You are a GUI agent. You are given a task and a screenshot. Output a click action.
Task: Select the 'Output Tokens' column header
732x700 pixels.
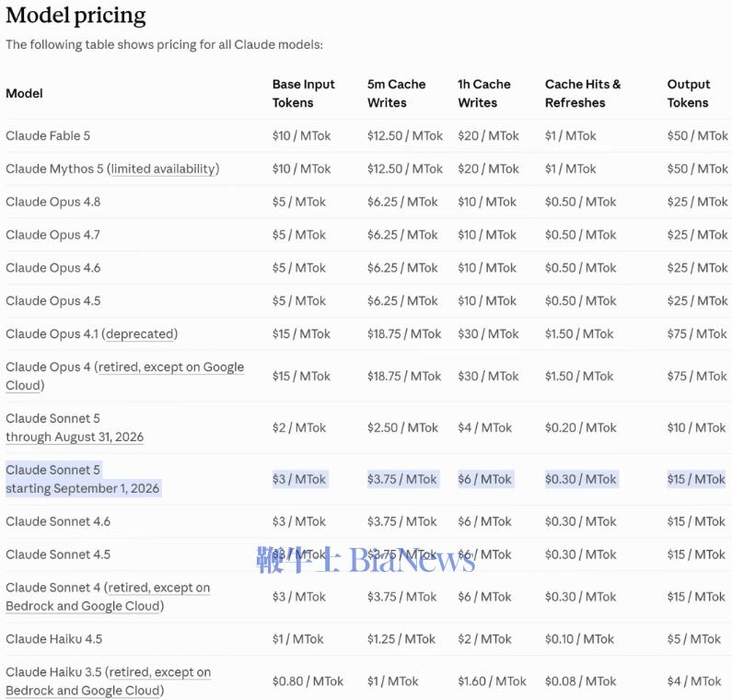(x=689, y=93)
